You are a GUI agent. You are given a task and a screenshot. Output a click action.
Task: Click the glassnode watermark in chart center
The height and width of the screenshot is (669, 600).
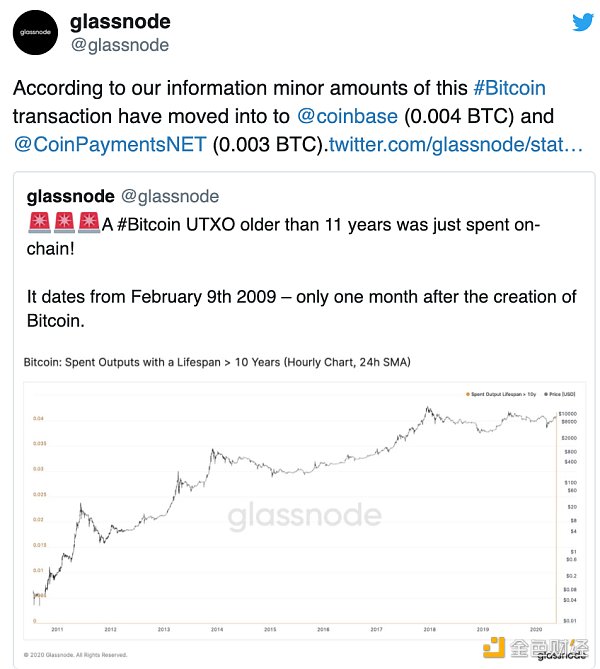pyautogui.click(x=304, y=516)
